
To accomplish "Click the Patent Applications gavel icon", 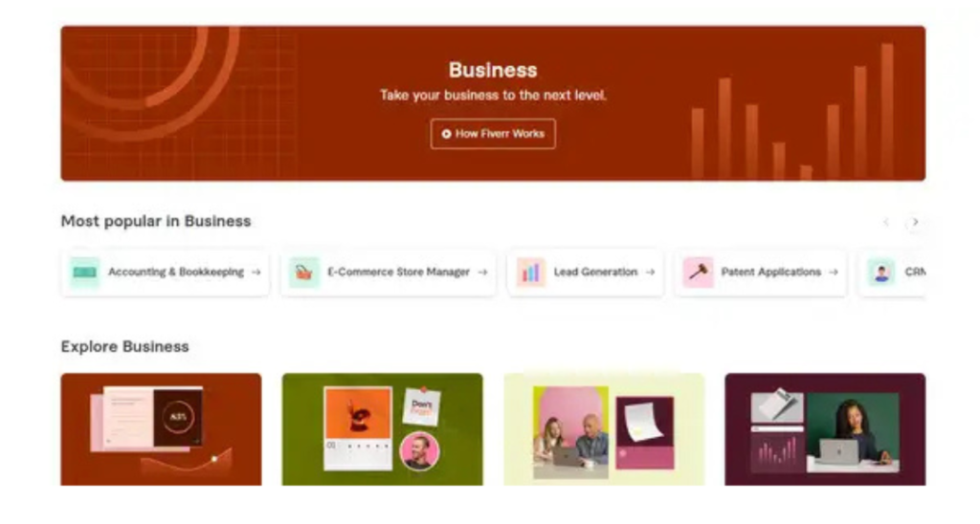I will coord(699,273).
